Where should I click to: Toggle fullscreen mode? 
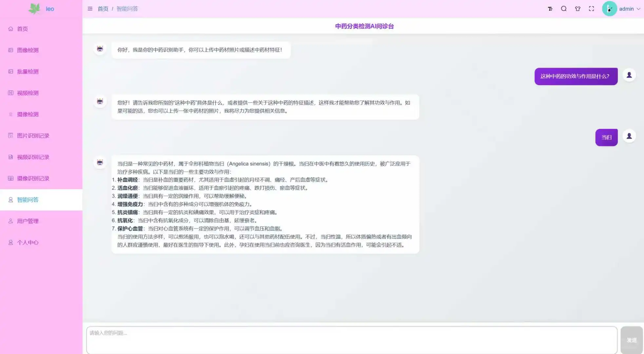(x=592, y=9)
